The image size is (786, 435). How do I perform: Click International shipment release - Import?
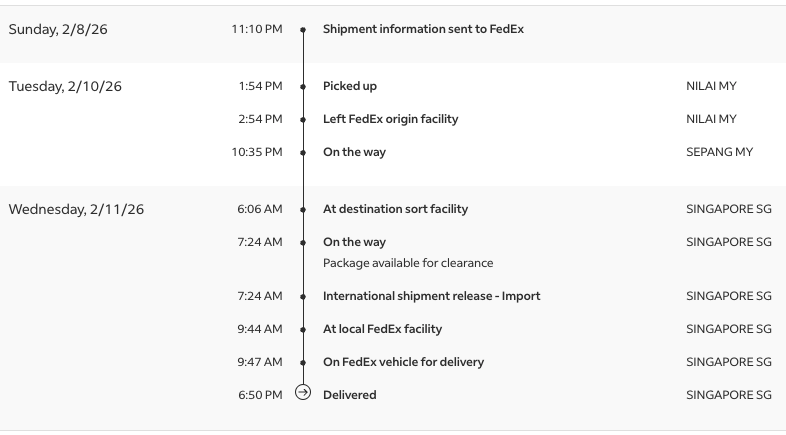(x=431, y=296)
